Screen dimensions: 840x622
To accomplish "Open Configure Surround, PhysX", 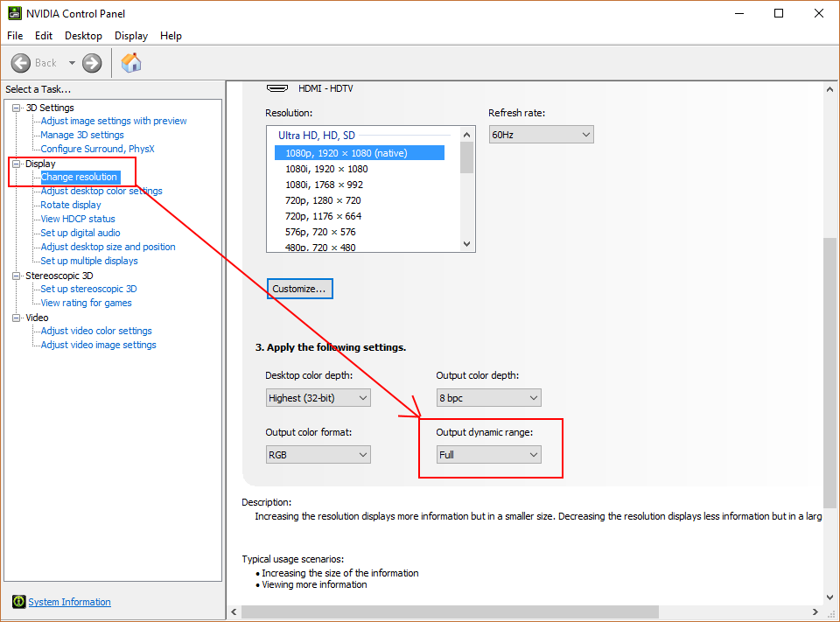I will coord(97,149).
